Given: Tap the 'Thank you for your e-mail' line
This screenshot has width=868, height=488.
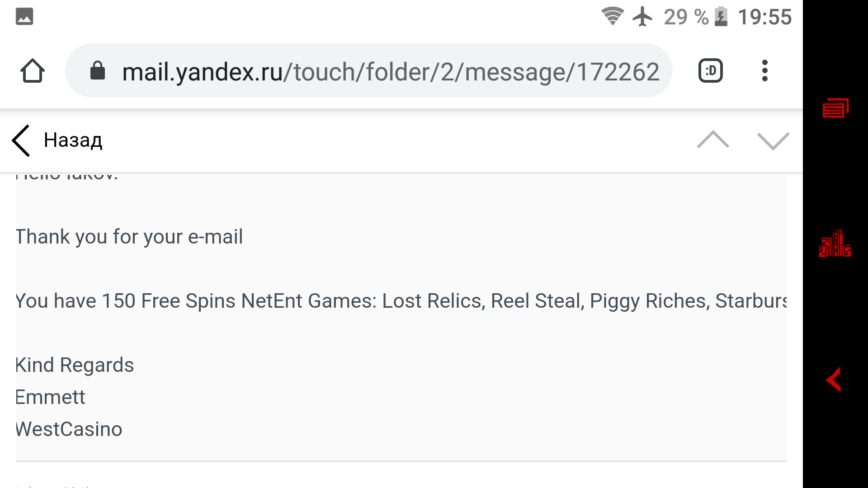Looking at the screenshot, I should pyautogui.click(x=129, y=237).
